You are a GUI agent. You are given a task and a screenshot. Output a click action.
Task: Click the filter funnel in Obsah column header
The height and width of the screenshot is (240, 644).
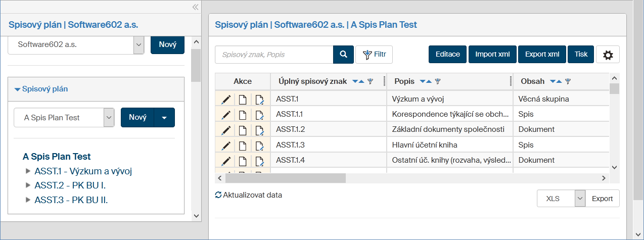[x=568, y=81]
